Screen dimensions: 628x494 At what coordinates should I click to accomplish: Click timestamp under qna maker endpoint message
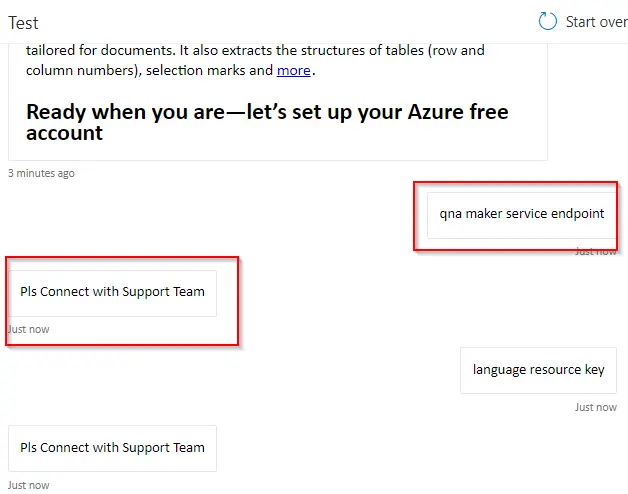pos(596,251)
